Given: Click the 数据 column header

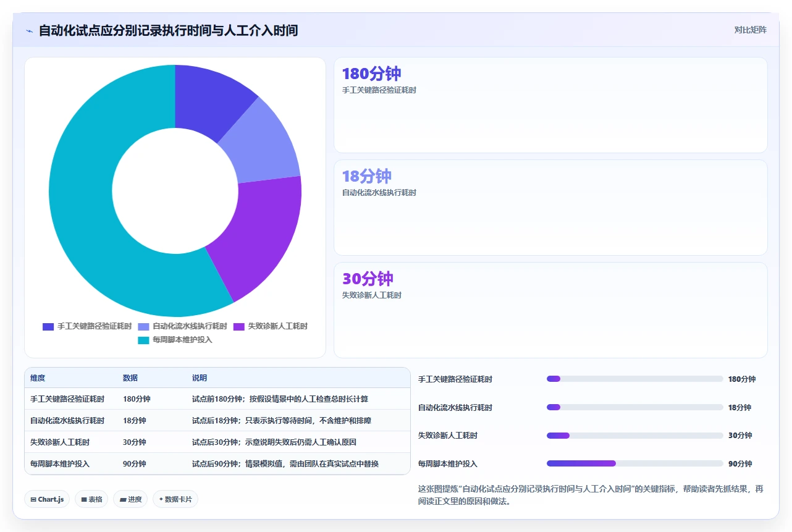Looking at the screenshot, I should point(130,378).
